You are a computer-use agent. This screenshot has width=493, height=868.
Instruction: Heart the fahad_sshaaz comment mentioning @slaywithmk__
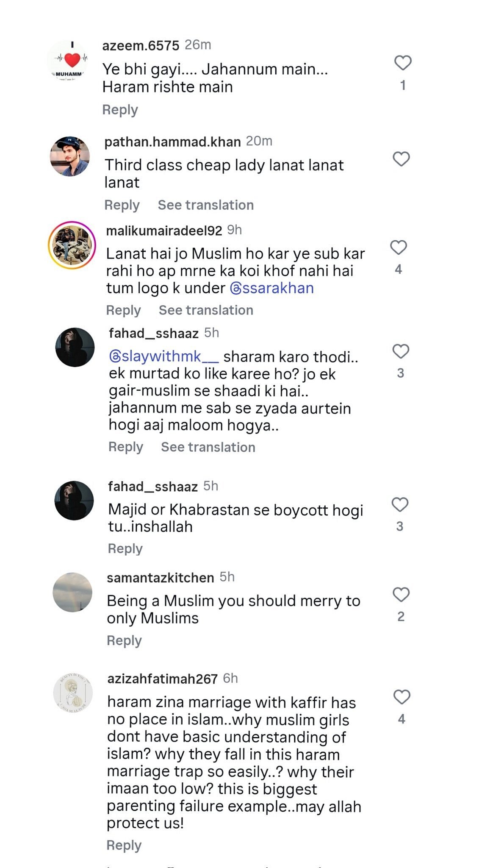point(400,351)
